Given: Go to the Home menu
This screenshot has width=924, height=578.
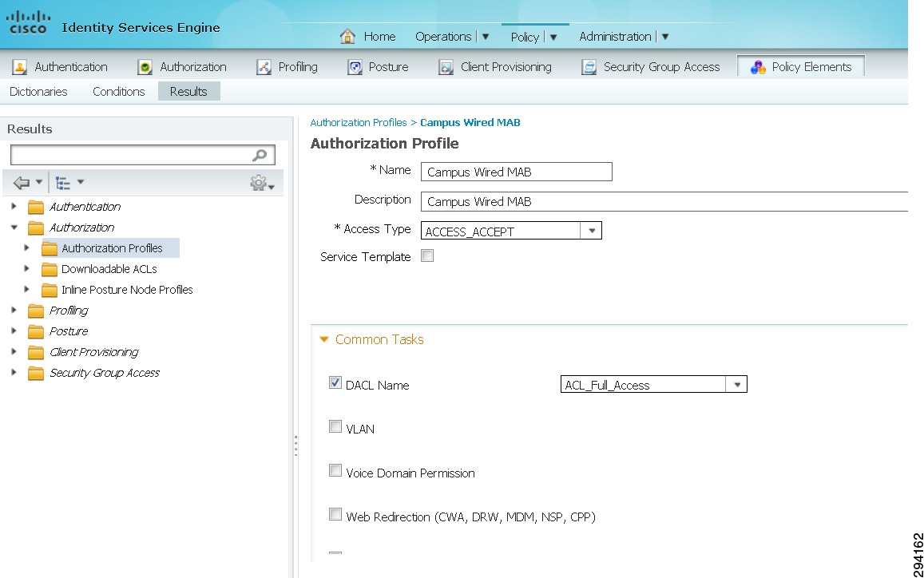Looking at the screenshot, I should click(x=379, y=37).
